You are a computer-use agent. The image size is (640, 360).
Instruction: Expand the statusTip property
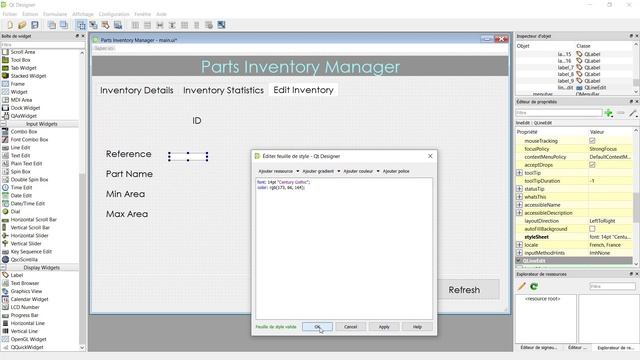[x=519, y=189]
